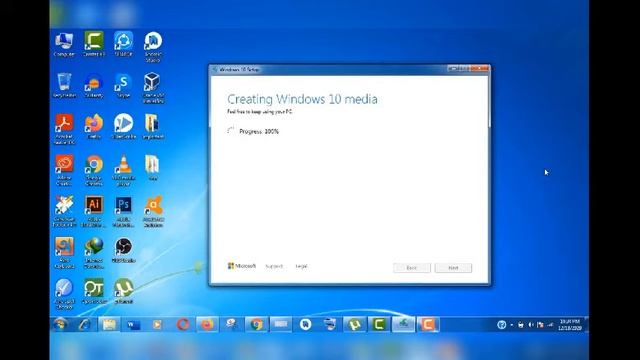Click the Microsoft logo in setup

(x=242, y=266)
